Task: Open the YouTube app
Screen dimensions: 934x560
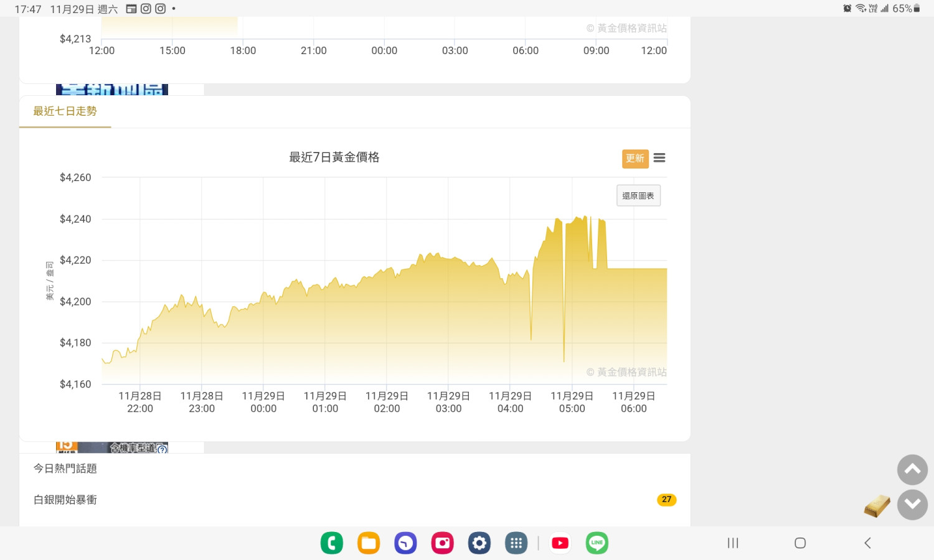Action: coord(560,543)
